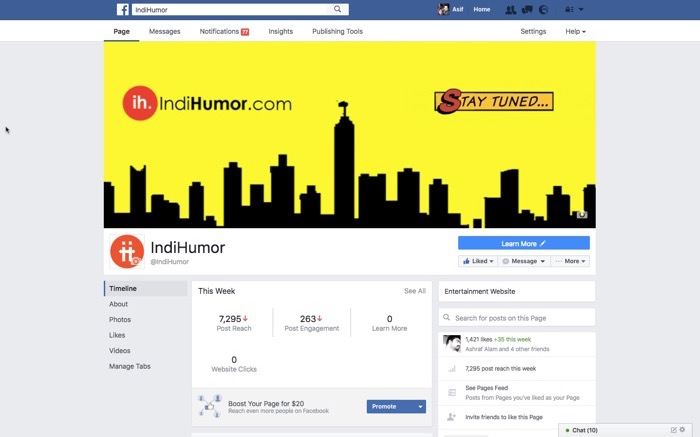The width and height of the screenshot is (700, 437).
Task: Open the Messages tab
Action: click(x=164, y=31)
